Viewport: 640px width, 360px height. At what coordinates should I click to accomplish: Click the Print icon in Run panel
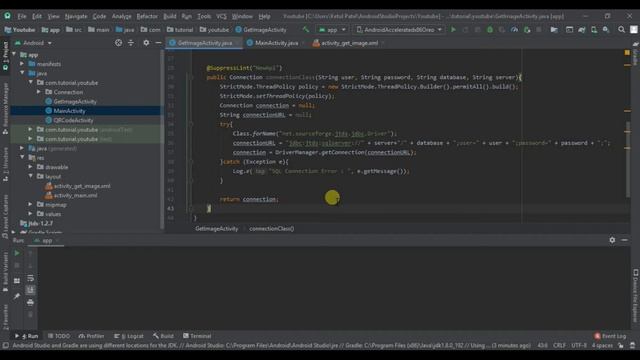tap(30, 302)
